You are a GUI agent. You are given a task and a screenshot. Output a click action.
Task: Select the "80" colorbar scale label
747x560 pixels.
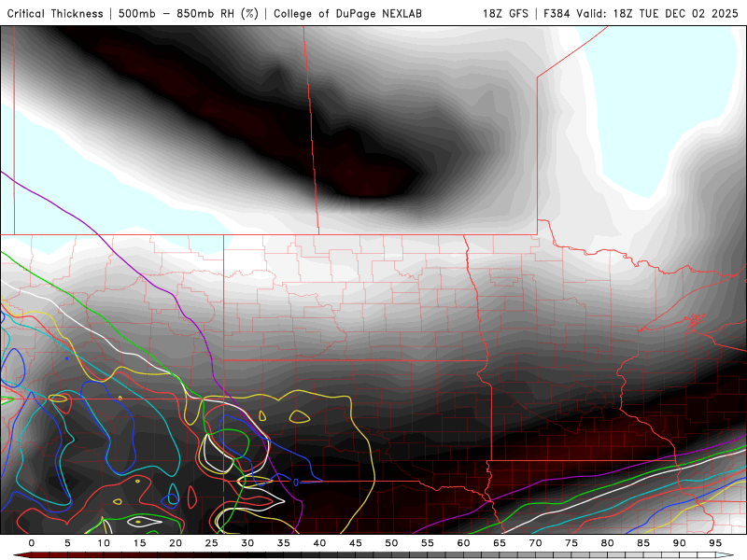pyautogui.click(x=607, y=543)
